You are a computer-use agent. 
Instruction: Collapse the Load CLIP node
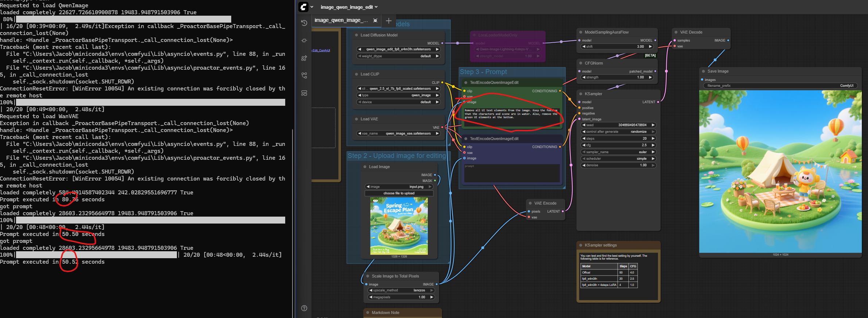[357, 74]
